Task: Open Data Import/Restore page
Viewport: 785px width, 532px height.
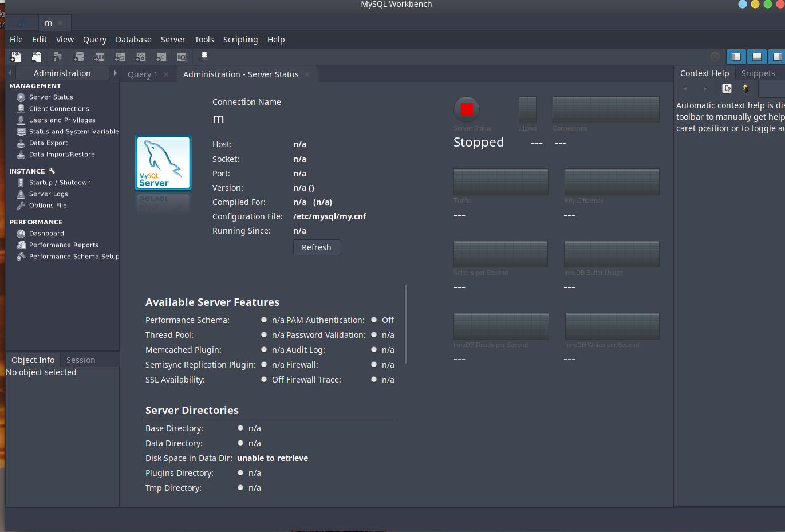Action: click(x=62, y=155)
